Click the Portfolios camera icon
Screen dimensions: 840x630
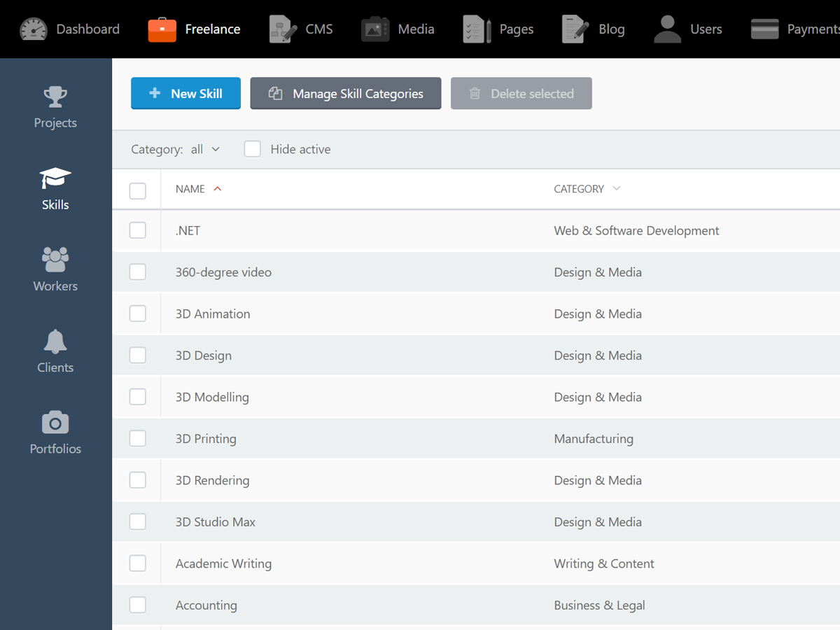pos(55,422)
